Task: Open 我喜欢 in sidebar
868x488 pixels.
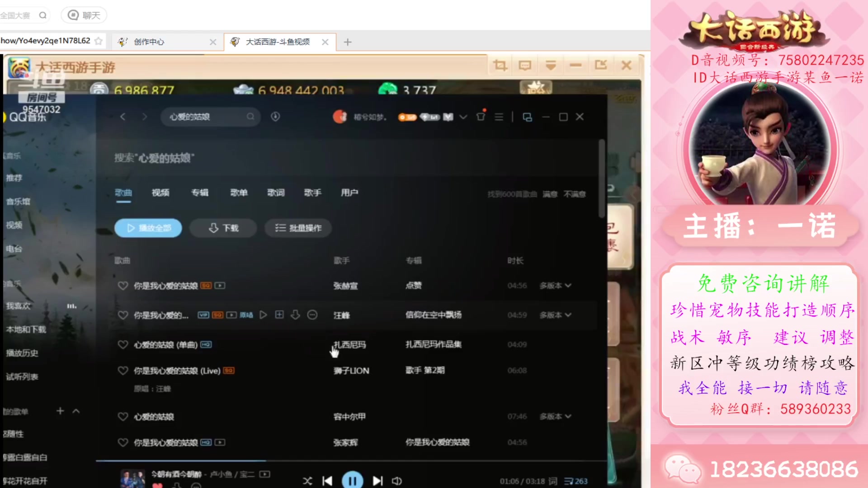Action: (x=18, y=306)
